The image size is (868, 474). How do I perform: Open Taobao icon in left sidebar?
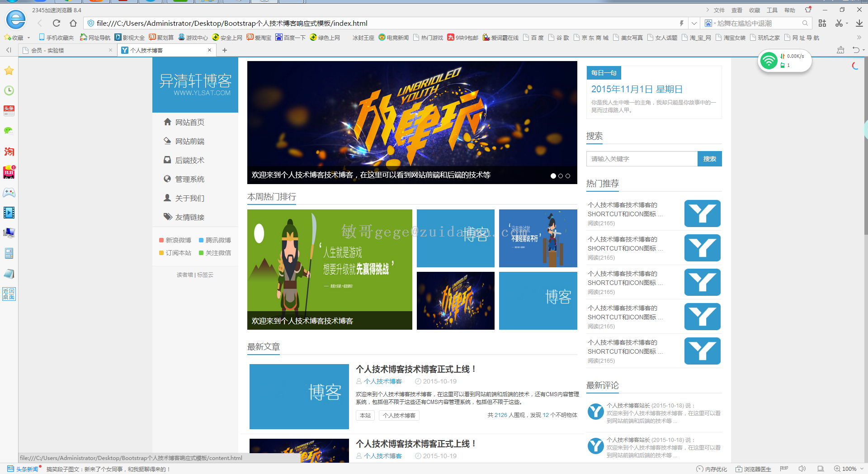[9, 152]
